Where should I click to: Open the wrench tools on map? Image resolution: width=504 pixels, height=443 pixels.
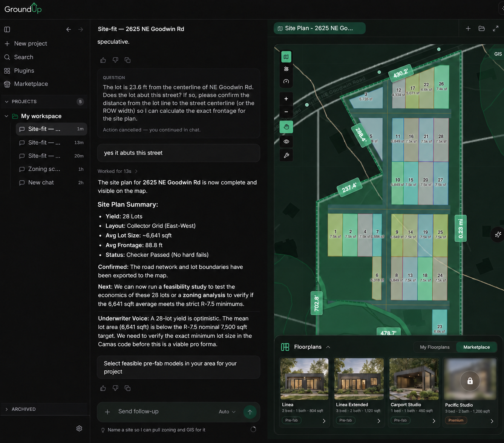click(x=286, y=155)
